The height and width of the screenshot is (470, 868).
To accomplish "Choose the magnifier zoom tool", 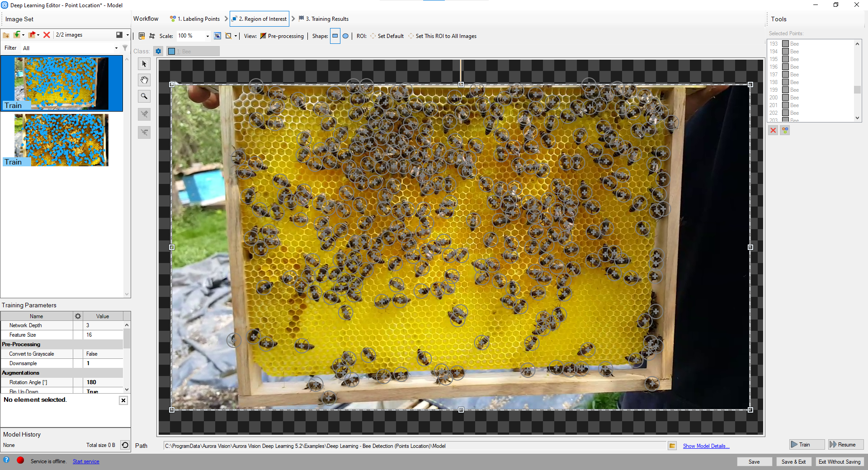I will coord(144,96).
